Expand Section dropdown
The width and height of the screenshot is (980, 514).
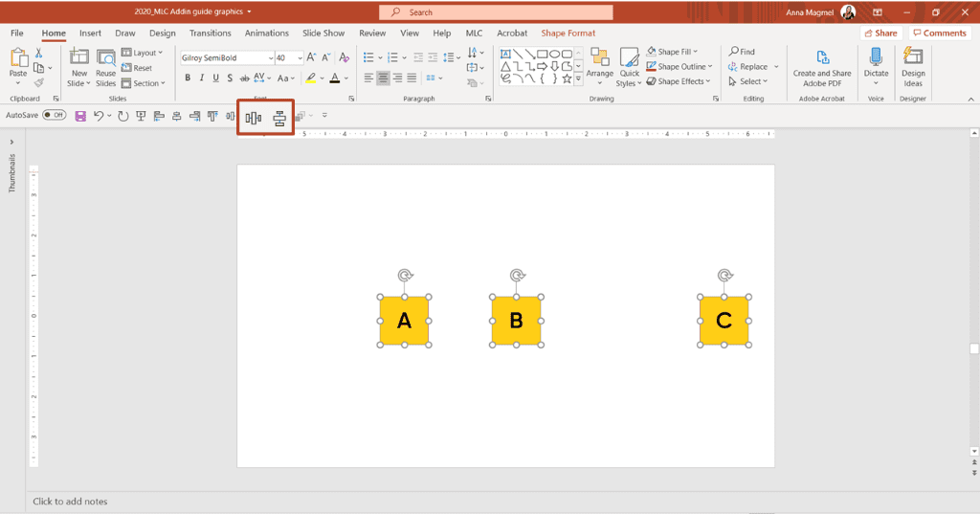(x=144, y=83)
